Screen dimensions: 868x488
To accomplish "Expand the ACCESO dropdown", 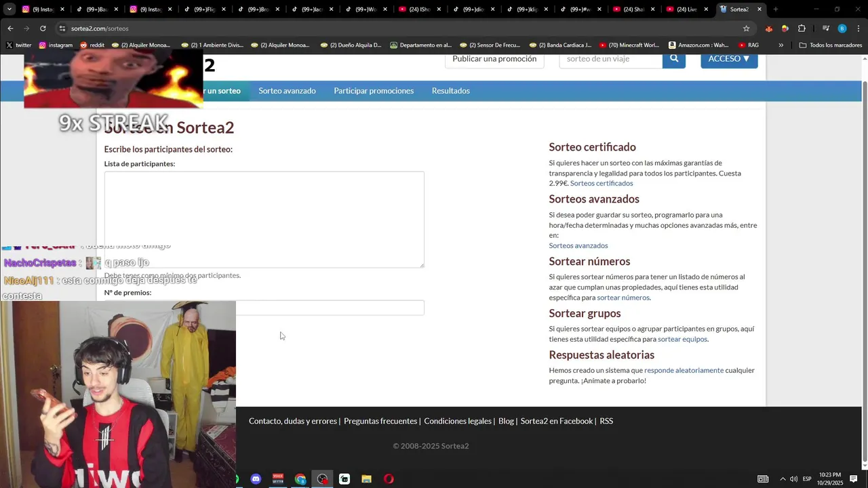I will (x=729, y=59).
